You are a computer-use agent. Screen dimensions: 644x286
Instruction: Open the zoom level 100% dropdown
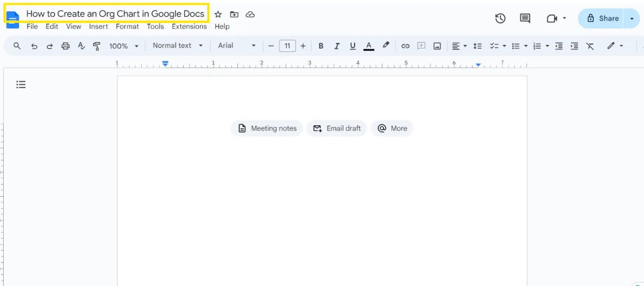[124, 46]
